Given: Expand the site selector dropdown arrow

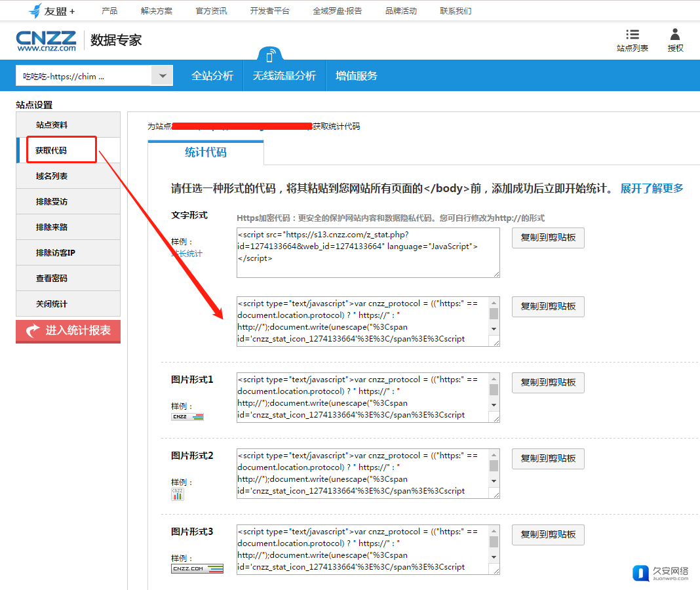Looking at the screenshot, I should pos(163,76).
